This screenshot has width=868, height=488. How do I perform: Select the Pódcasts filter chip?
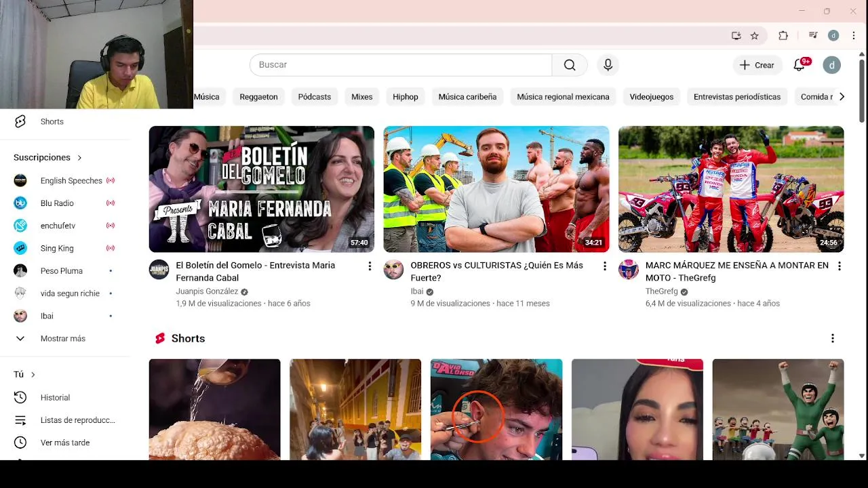[315, 97]
